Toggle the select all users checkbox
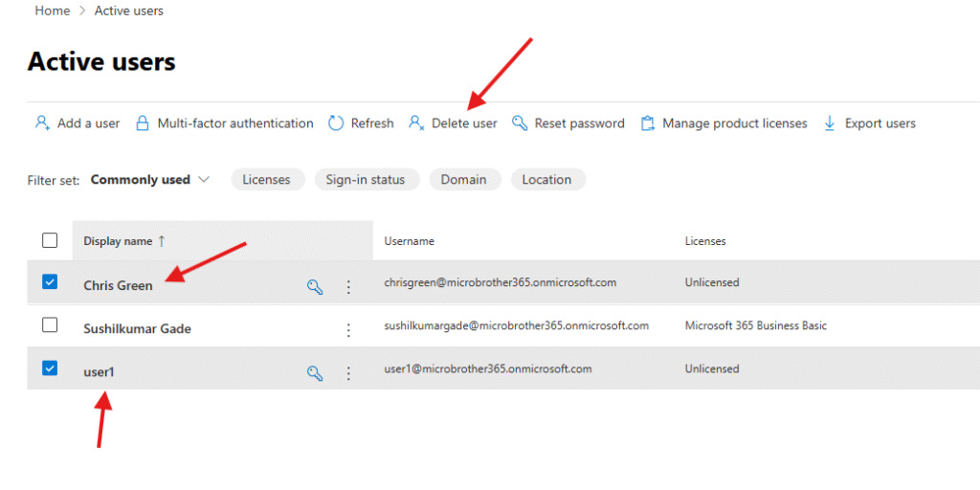980x490 pixels. pyautogui.click(x=50, y=241)
